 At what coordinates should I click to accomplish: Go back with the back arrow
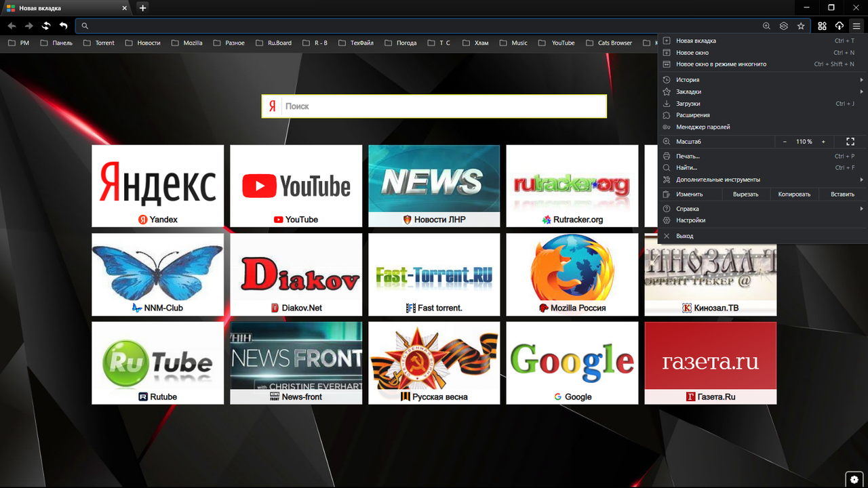[x=12, y=26]
